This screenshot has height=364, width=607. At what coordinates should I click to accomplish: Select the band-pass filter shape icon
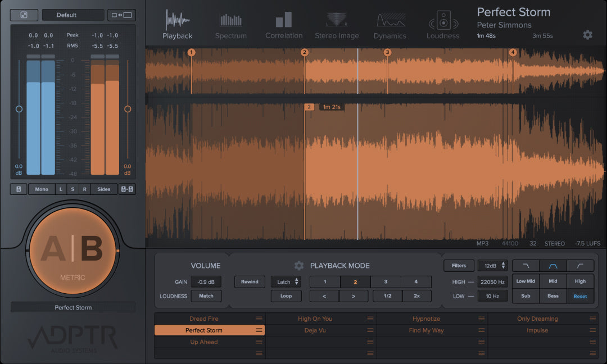click(x=553, y=266)
